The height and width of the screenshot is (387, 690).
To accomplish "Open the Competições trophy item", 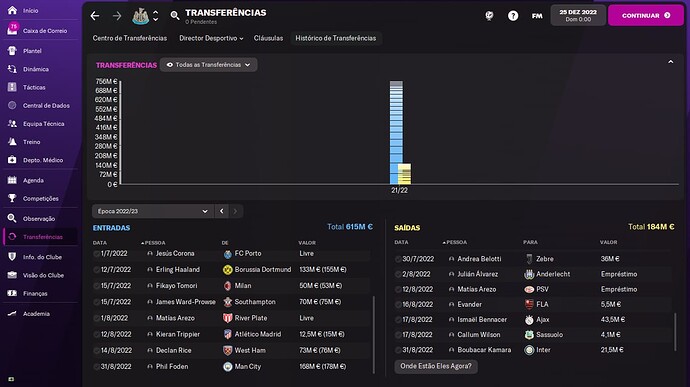I will pyautogui.click(x=40, y=198).
